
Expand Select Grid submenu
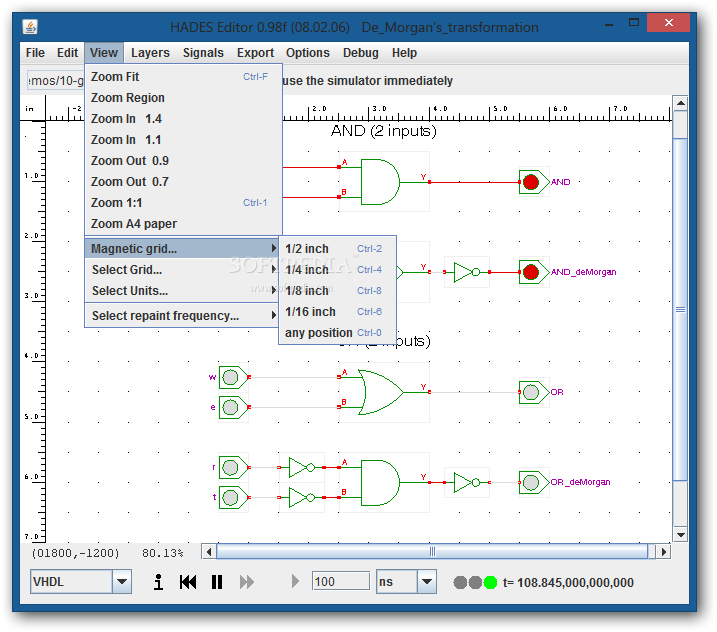tap(182, 269)
